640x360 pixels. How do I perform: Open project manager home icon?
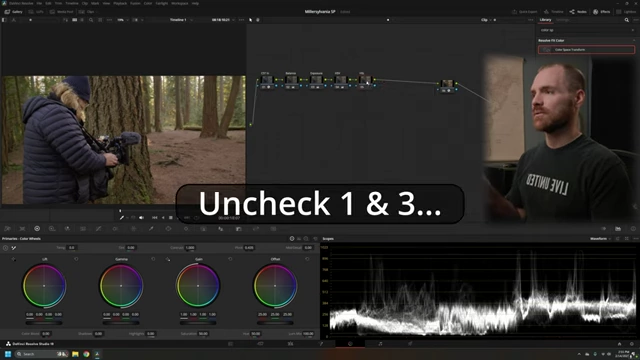[x=619, y=344]
